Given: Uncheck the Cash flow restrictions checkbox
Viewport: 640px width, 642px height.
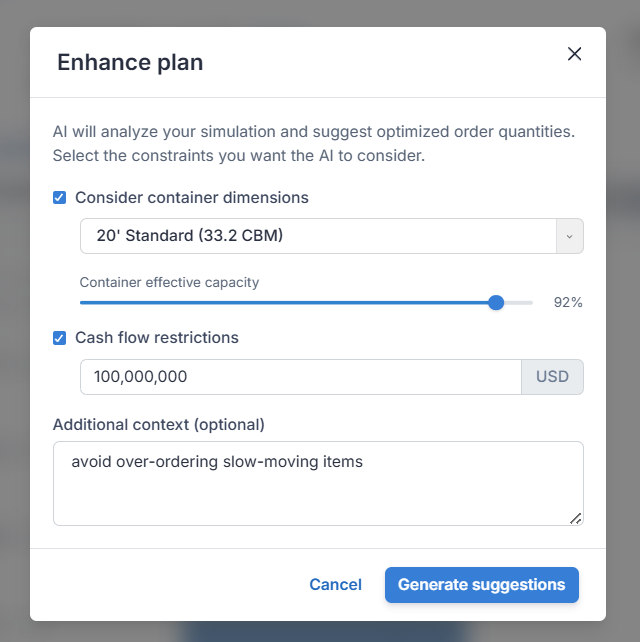Looking at the screenshot, I should 59,338.
